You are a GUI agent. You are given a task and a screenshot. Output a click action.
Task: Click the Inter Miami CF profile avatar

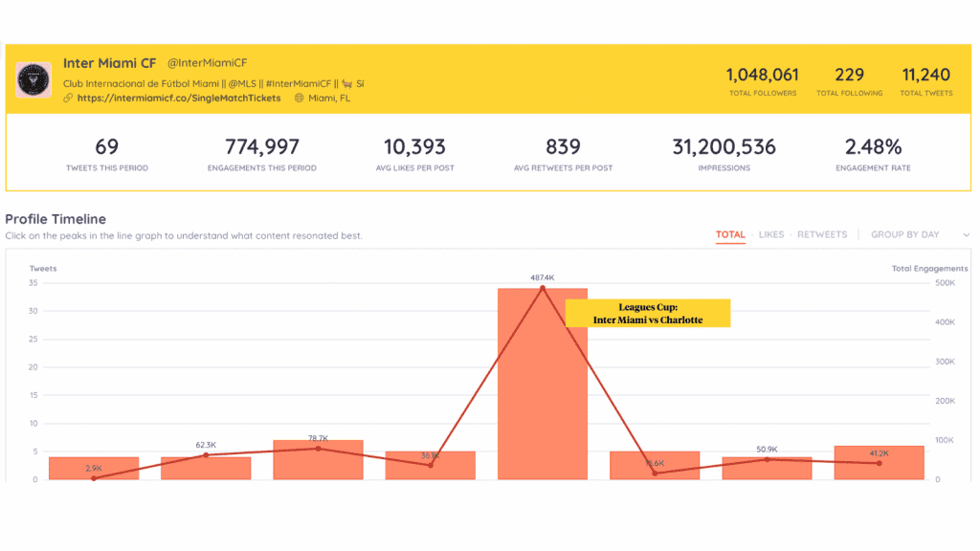(33, 80)
